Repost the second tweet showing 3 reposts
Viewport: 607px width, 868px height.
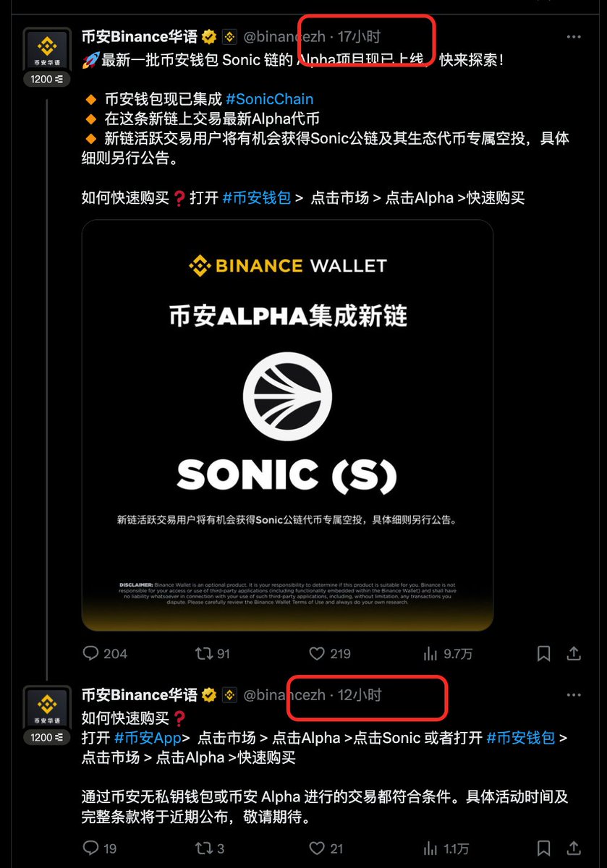[210, 848]
